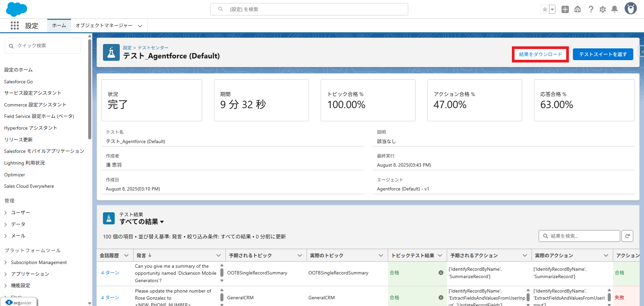This screenshot has width=644, height=306.
Task: Sort by the 発言 column header
Action: [x=144, y=256]
